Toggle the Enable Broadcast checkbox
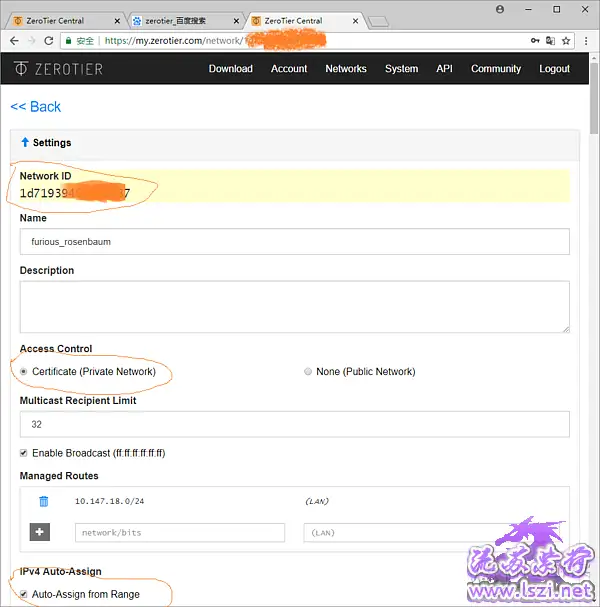600x607 pixels. click(x=24, y=453)
